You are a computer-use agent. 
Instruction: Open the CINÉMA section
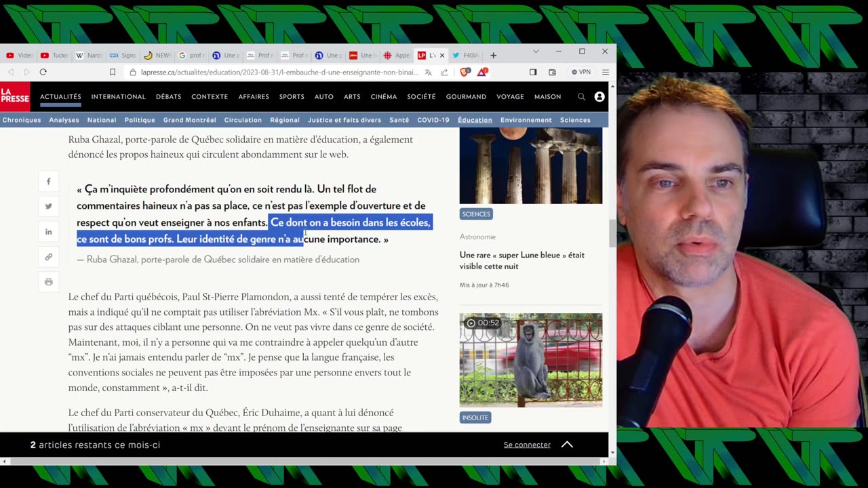pyautogui.click(x=384, y=97)
